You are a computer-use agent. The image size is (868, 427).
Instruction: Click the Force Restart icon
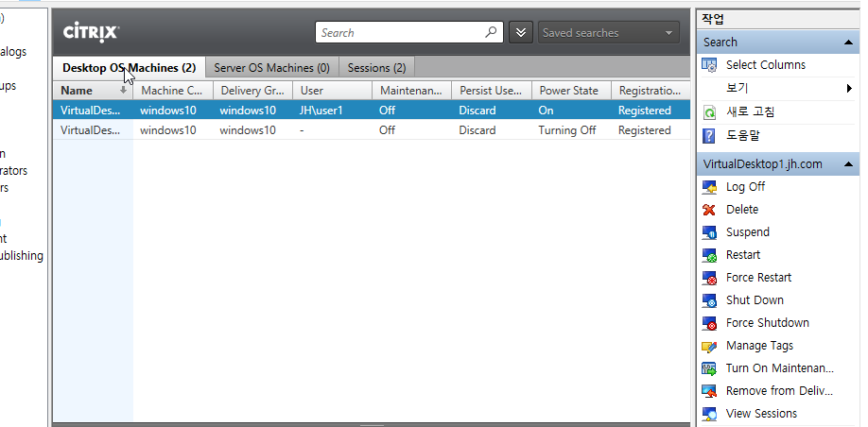click(709, 278)
